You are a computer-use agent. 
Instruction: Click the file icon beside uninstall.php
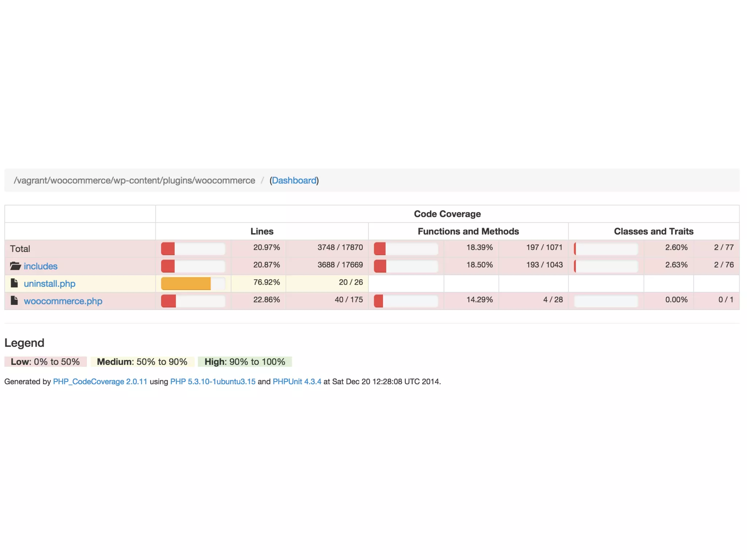point(14,283)
